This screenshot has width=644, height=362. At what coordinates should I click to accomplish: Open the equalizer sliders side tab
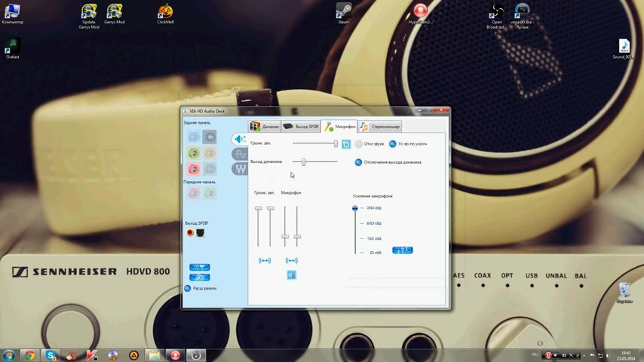point(240,168)
